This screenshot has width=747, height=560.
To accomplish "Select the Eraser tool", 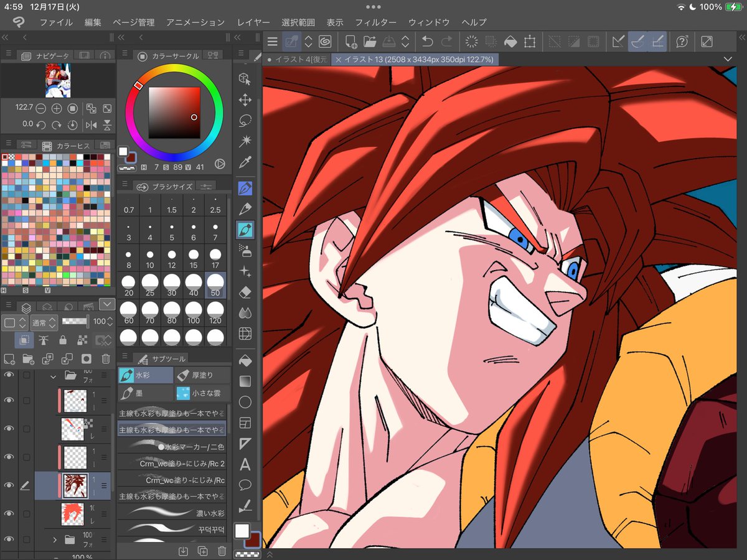I will [x=245, y=292].
